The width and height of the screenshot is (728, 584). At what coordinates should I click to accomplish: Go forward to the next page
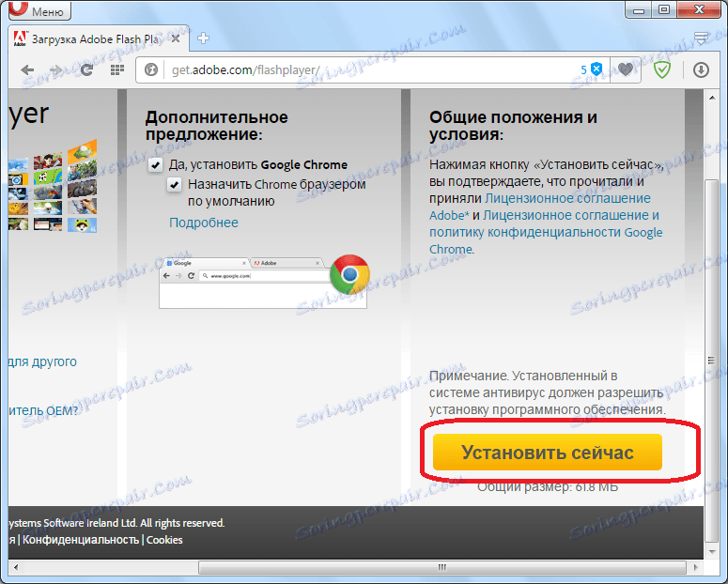pyautogui.click(x=56, y=70)
